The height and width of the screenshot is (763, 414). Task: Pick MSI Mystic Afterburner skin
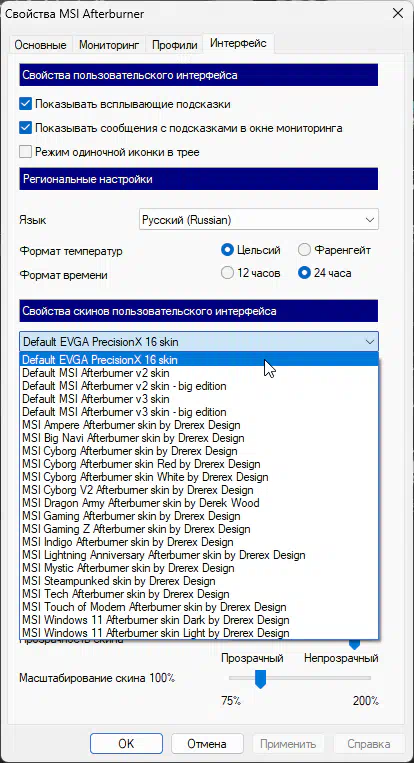(x=199, y=568)
